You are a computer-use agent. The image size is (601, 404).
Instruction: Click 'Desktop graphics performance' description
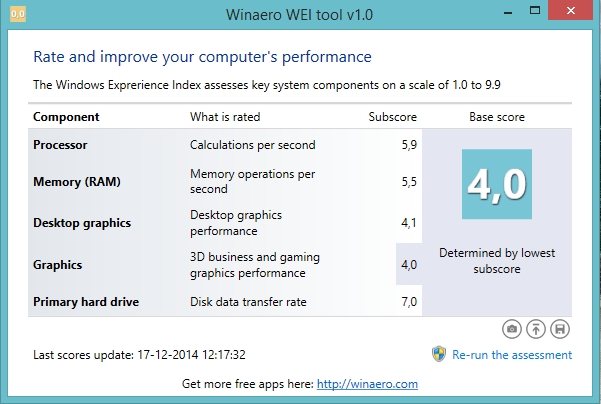click(236, 223)
